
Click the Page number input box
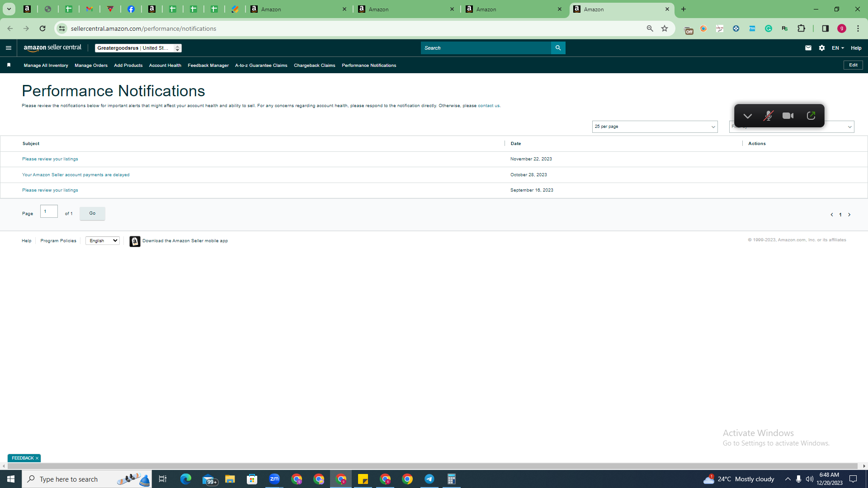(49, 211)
